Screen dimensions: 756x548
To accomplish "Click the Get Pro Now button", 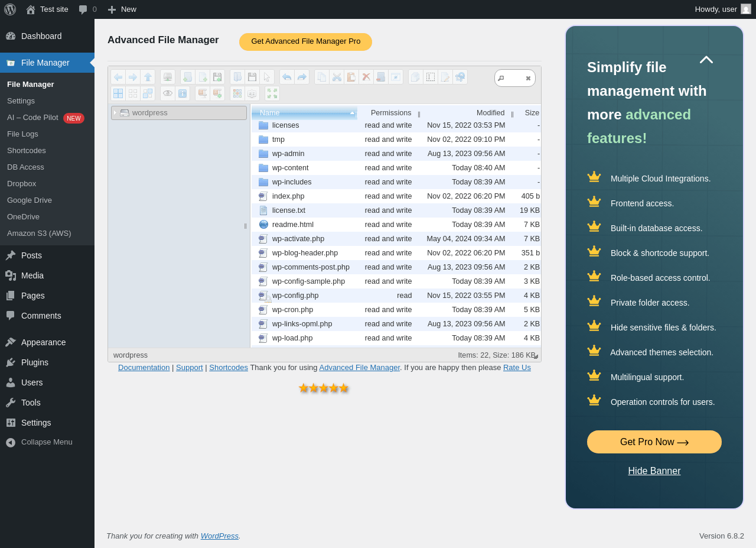I will coord(654,442).
